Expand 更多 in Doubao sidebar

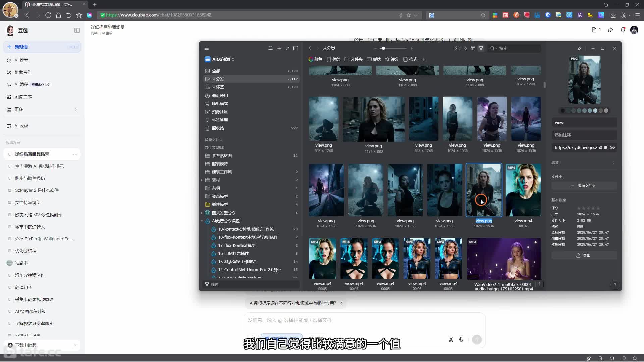click(42, 109)
